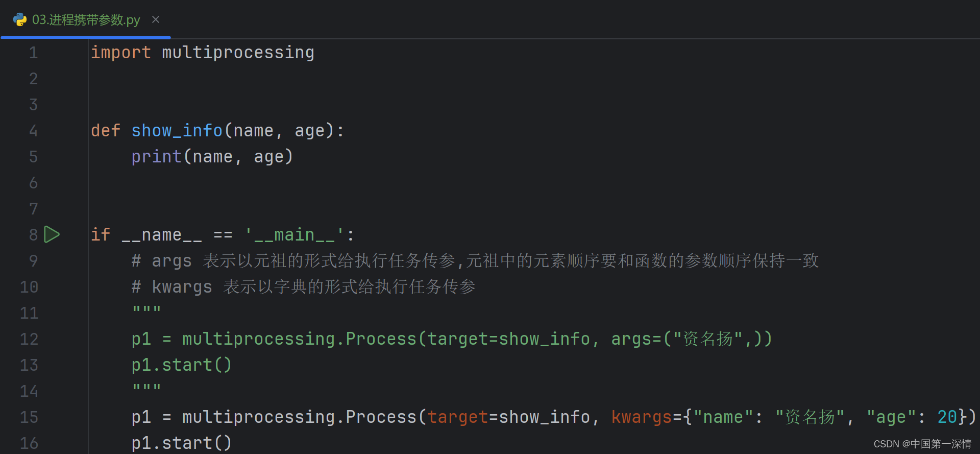This screenshot has width=980, height=454.
Task: Click the word multiprocessing on line 1
Action: (x=238, y=52)
